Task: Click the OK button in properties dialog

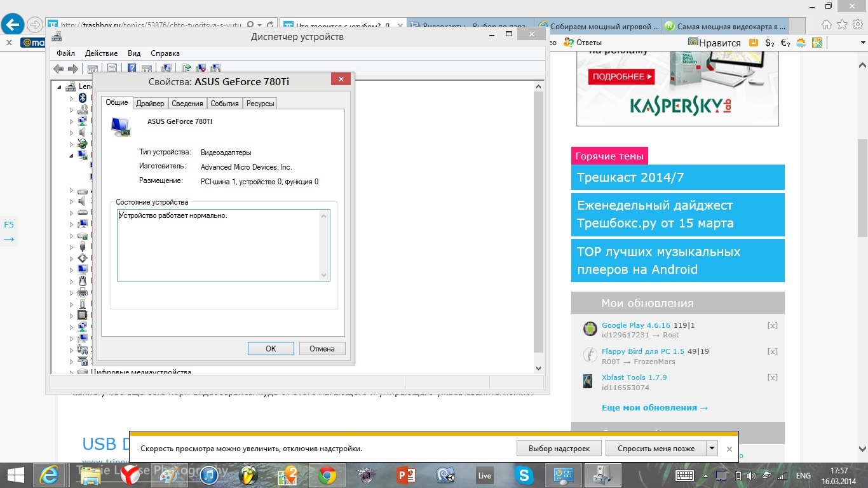Action: (271, 348)
